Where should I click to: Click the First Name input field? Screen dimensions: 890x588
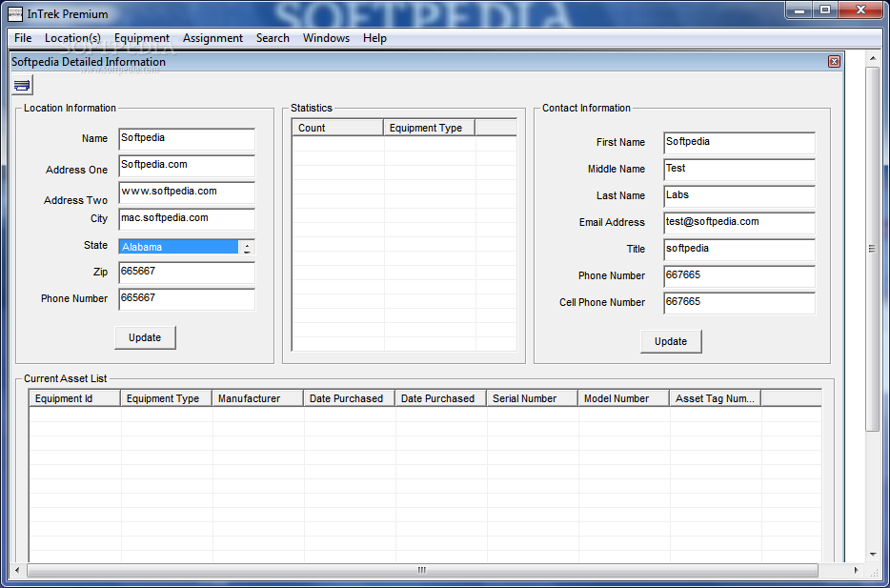click(x=739, y=143)
